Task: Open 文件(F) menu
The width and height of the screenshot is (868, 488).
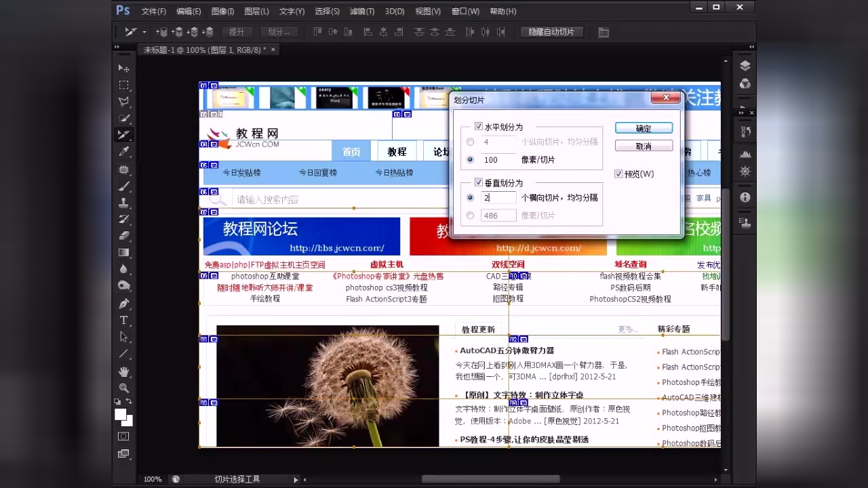Action: coord(154,12)
